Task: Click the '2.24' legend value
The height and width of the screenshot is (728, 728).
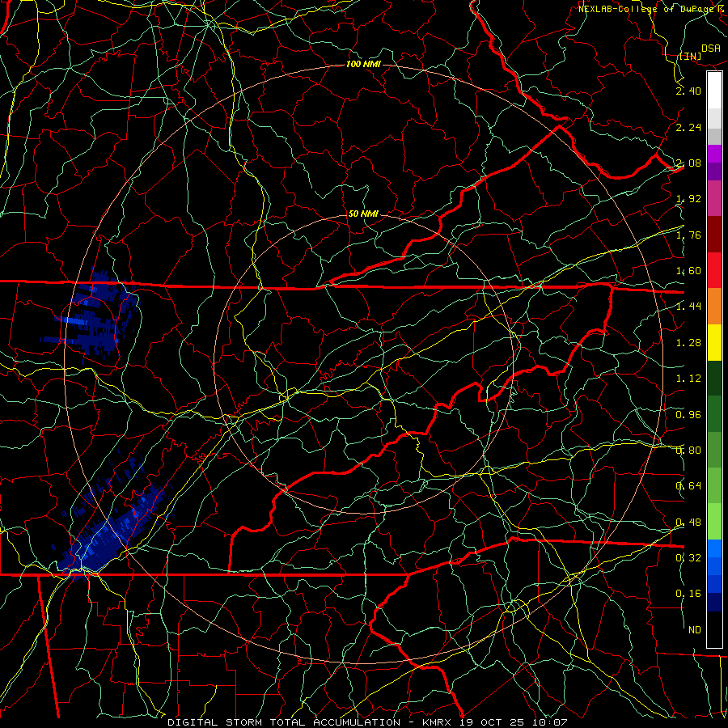Action: tap(688, 127)
